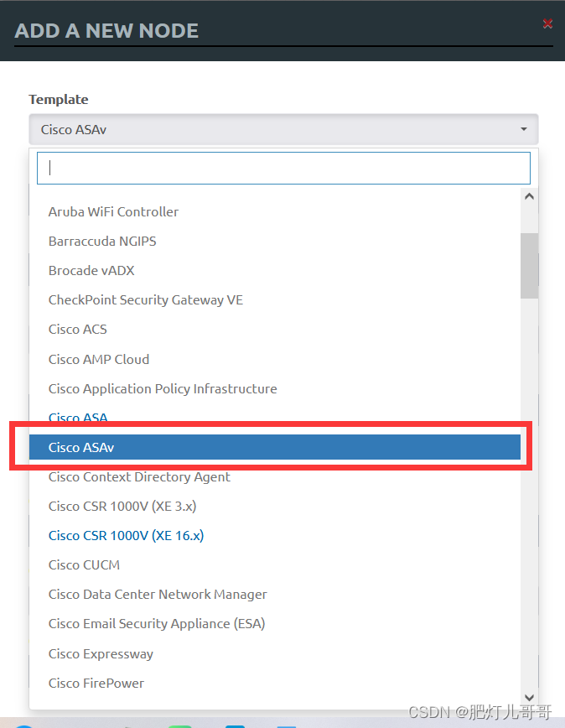Click the list scrollbar up arrow
Image resolution: width=565 pixels, height=728 pixels.
click(x=529, y=196)
